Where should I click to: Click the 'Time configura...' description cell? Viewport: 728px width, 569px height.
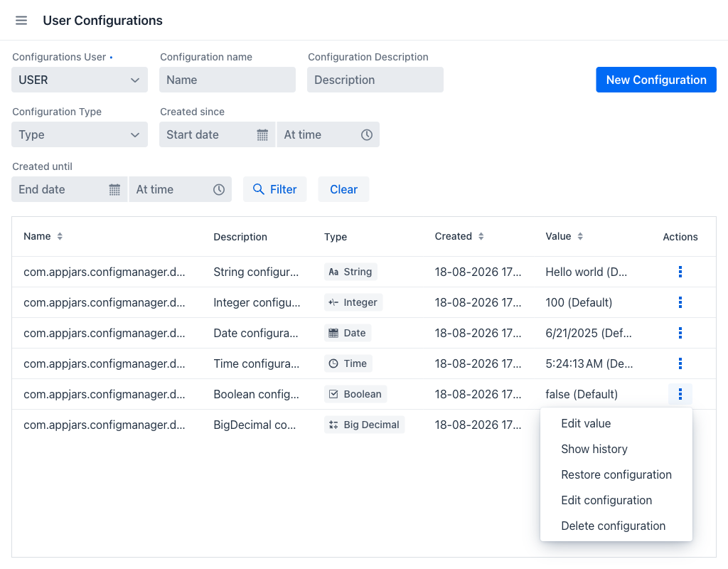[256, 363]
